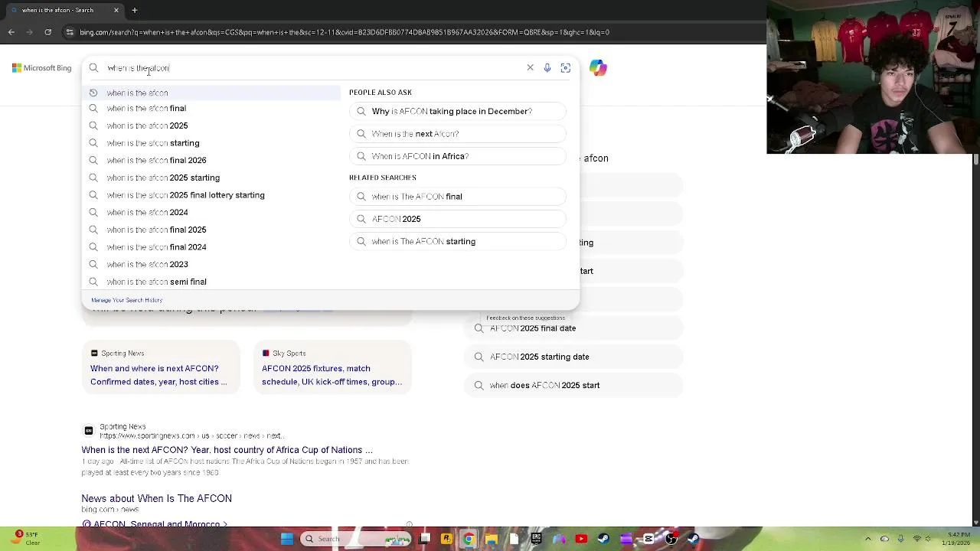Choose suggestion 'when is the afcon 2025'
This screenshot has width=980, height=551.
coord(211,126)
